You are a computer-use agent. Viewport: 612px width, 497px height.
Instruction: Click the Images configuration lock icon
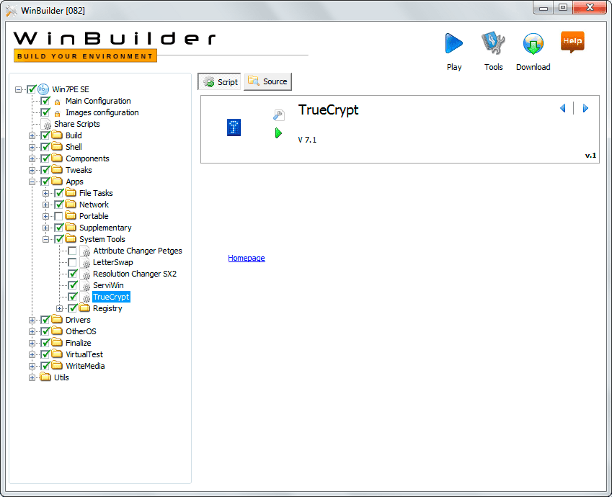57,114
